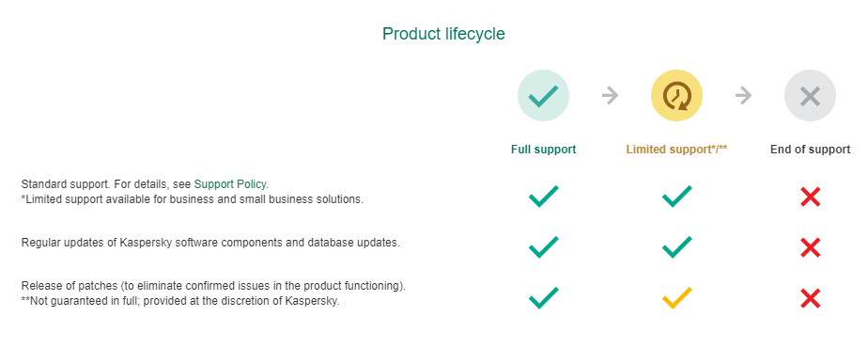Select the End of support column label
Image resolution: width=868 pixels, height=364 pixels.
coord(810,150)
